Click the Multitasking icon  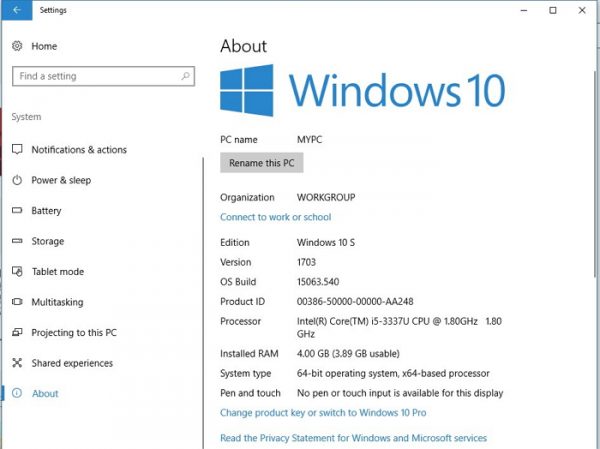[x=17, y=302]
